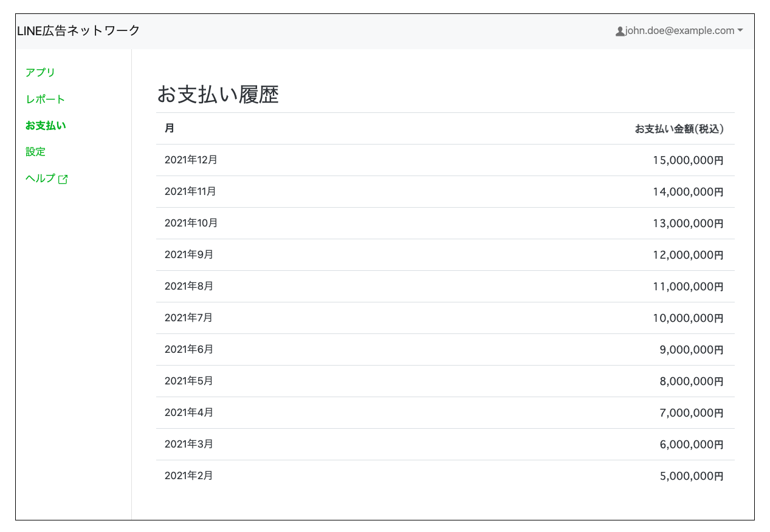Viewport: 770px width, 532px height.
Task: Select the 2021年10月 row cell
Action: click(x=191, y=223)
